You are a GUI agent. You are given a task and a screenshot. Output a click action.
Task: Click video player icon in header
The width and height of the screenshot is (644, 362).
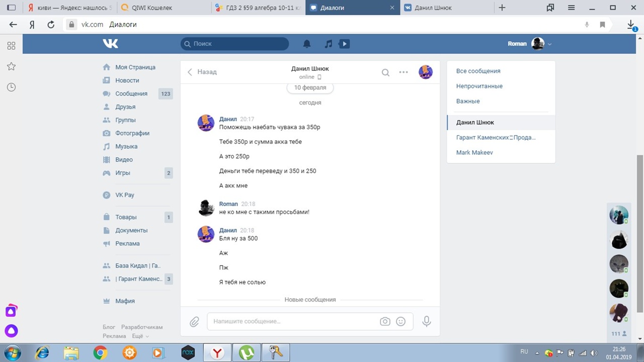pyautogui.click(x=345, y=44)
